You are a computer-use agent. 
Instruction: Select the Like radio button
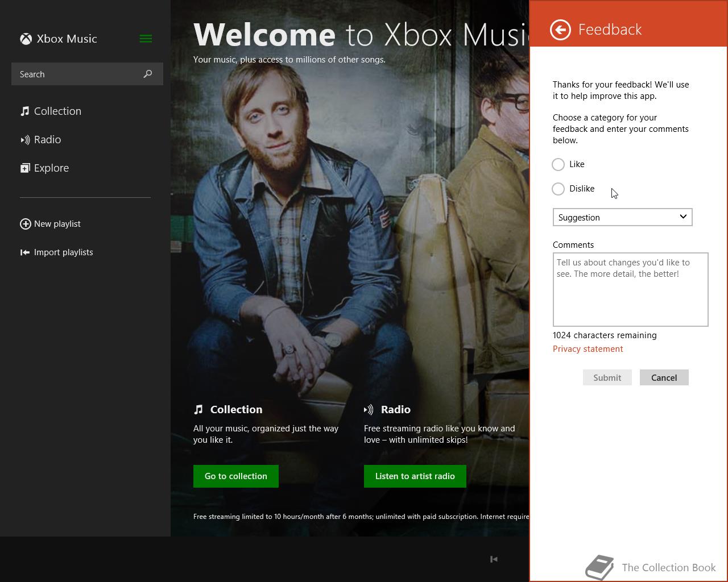pyautogui.click(x=558, y=164)
